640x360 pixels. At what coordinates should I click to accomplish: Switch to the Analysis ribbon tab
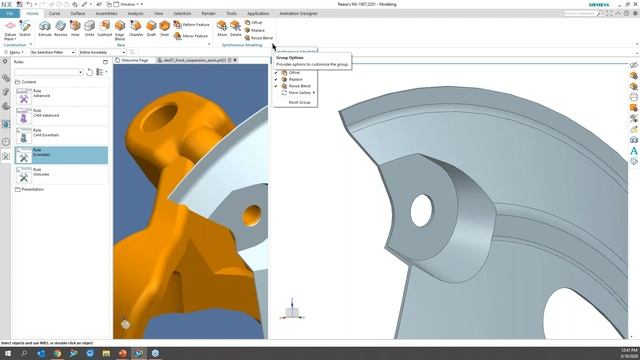pos(136,13)
